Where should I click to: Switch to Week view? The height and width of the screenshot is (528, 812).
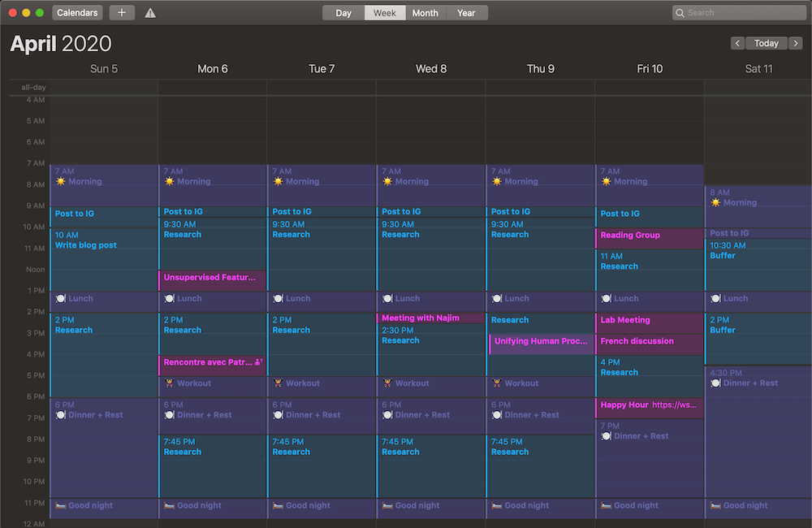pos(385,13)
